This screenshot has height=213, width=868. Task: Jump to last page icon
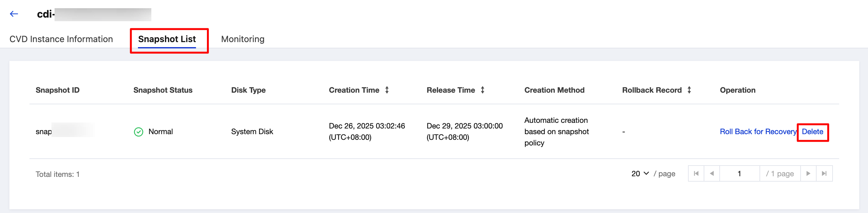pyautogui.click(x=824, y=173)
